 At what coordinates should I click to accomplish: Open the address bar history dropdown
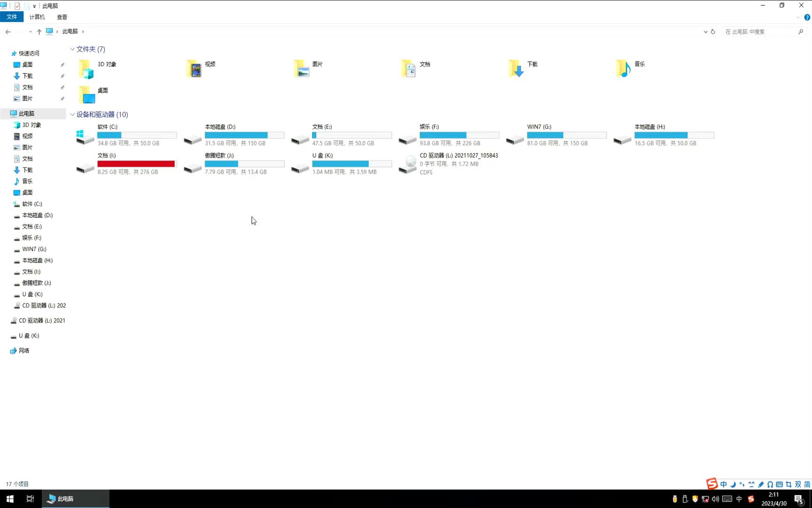pos(705,32)
